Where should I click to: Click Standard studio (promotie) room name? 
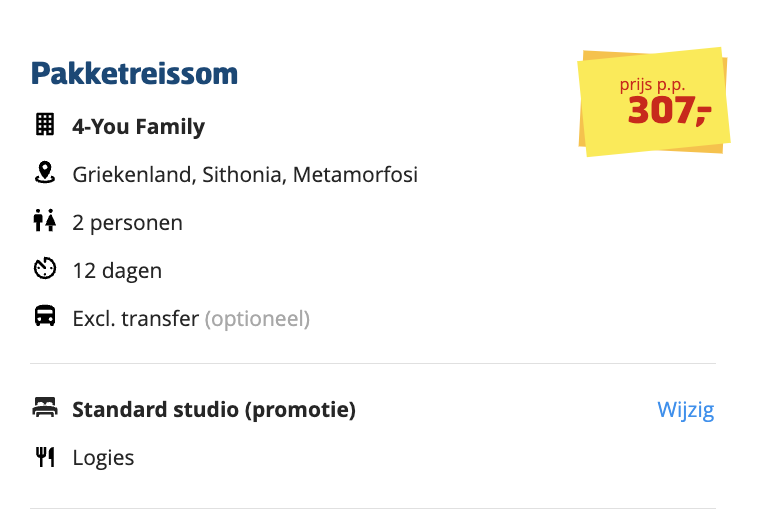(214, 410)
